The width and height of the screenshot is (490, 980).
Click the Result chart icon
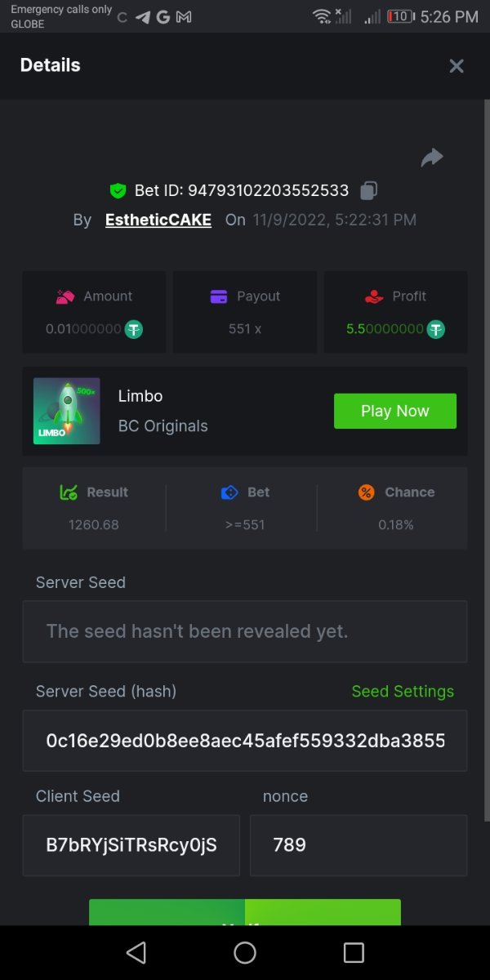point(69,492)
